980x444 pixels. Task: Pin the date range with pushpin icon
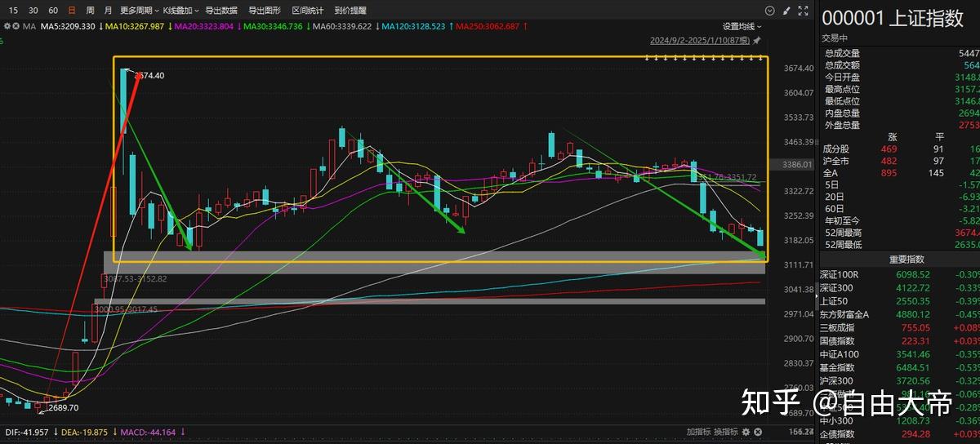coord(757,40)
